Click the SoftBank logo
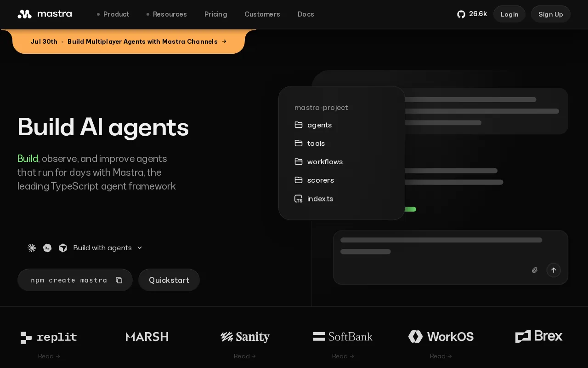 coord(343,337)
